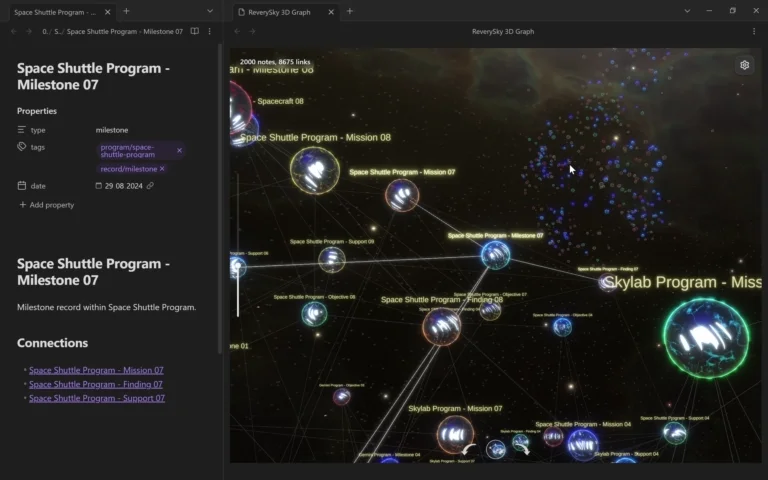
Task: Navigate forward in the 3D Graph pane
Action: pyautogui.click(x=252, y=31)
